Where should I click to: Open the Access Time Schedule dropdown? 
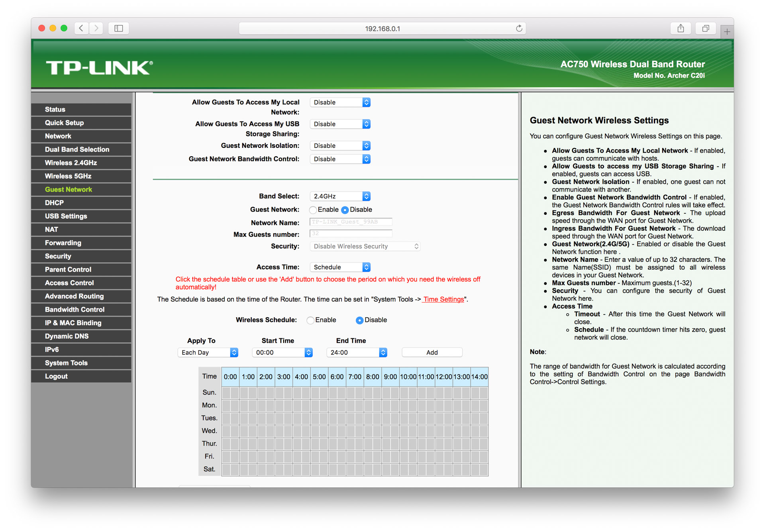(340, 267)
